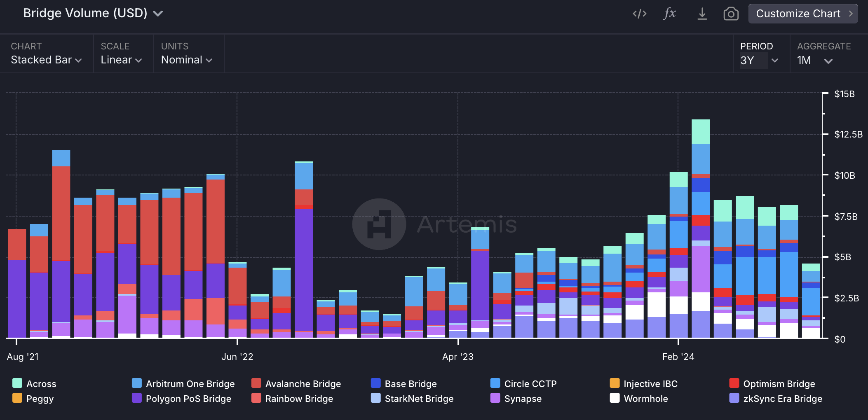Click the Avalanche Bridge color swatch
This screenshot has height=420, width=868.
click(x=256, y=383)
